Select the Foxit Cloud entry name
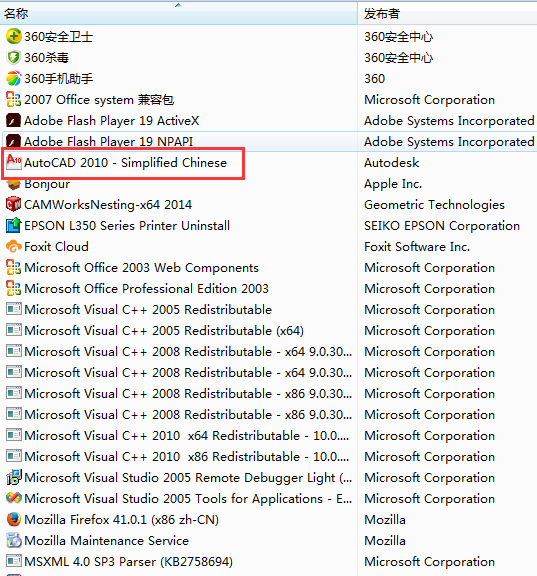The width and height of the screenshot is (537, 576). coord(56,246)
